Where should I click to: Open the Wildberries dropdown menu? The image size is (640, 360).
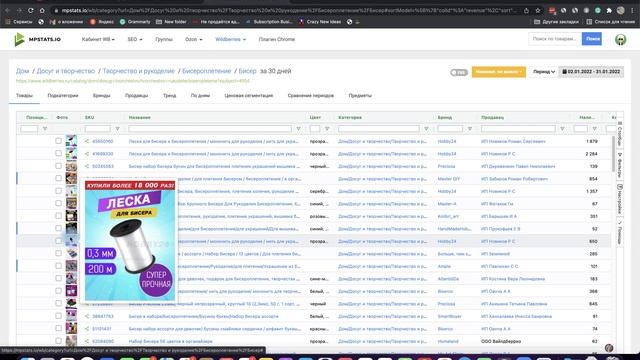point(231,39)
